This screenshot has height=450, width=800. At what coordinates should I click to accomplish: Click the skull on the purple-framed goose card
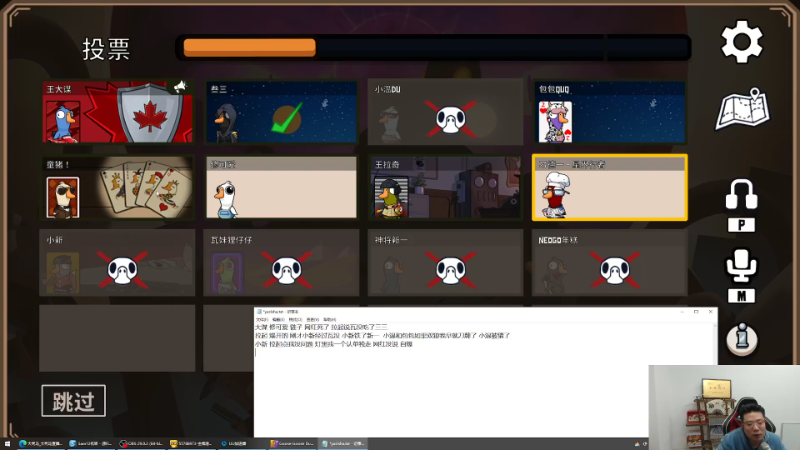pos(287,270)
